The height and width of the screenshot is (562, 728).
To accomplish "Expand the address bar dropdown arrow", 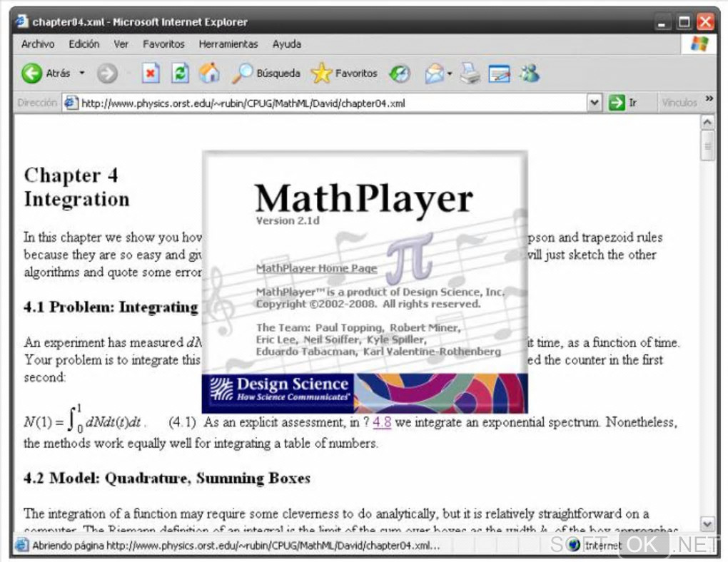I will [x=594, y=103].
